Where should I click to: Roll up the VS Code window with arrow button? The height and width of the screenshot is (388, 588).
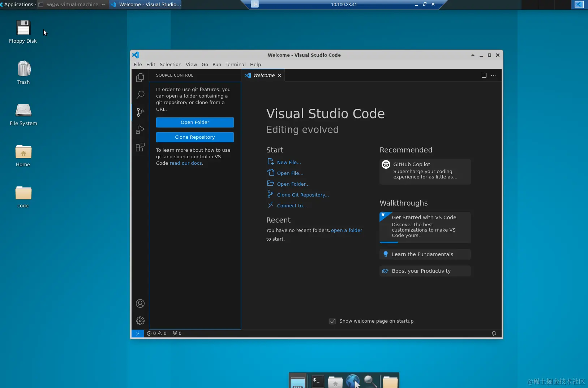[473, 55]
